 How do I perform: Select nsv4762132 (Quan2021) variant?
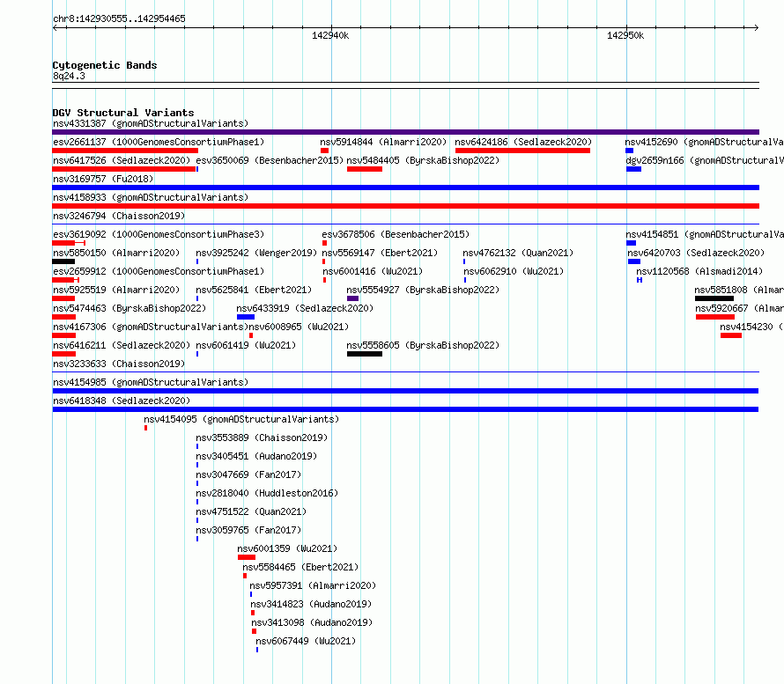tap(518, 253)
